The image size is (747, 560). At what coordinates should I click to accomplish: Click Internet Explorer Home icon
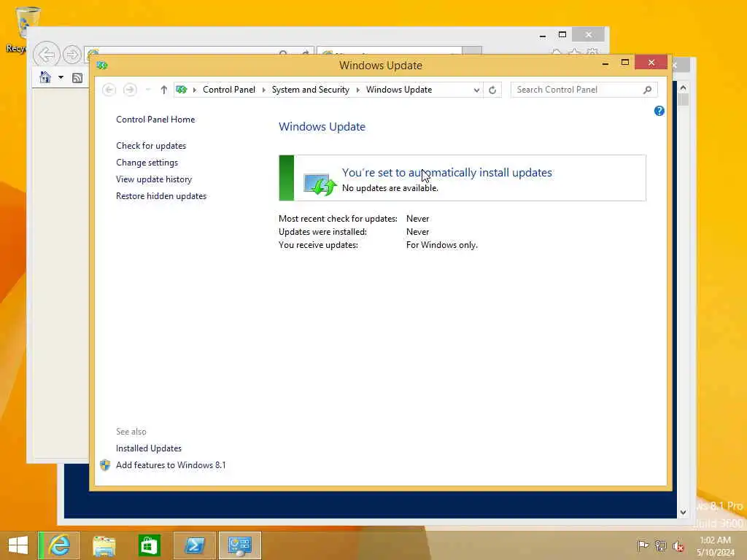pos(45,77)
